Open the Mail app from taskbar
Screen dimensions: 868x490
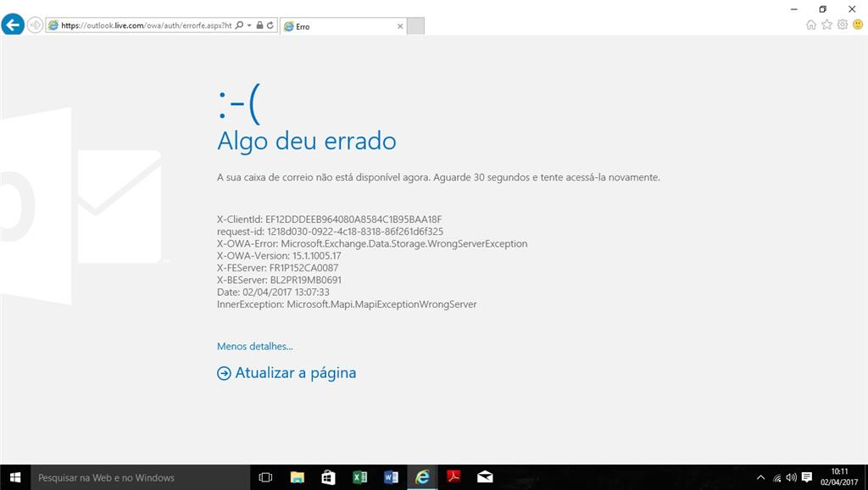pos(485,477)
